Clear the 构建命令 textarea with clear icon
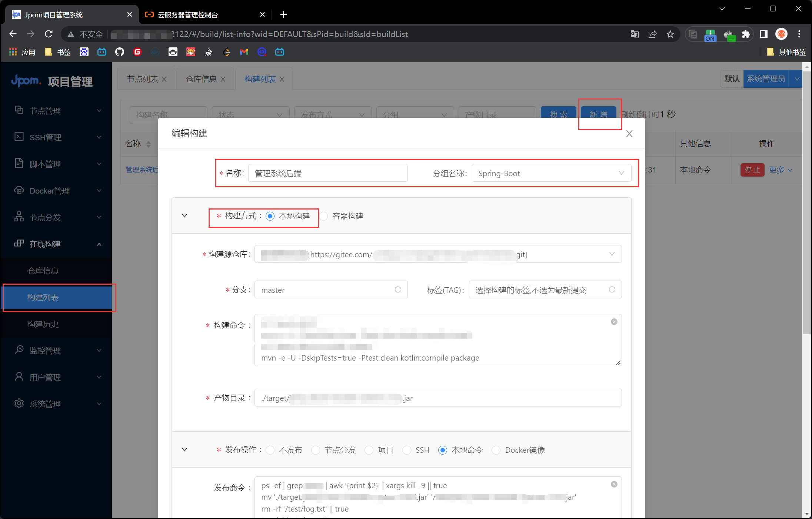 (614, 322)
